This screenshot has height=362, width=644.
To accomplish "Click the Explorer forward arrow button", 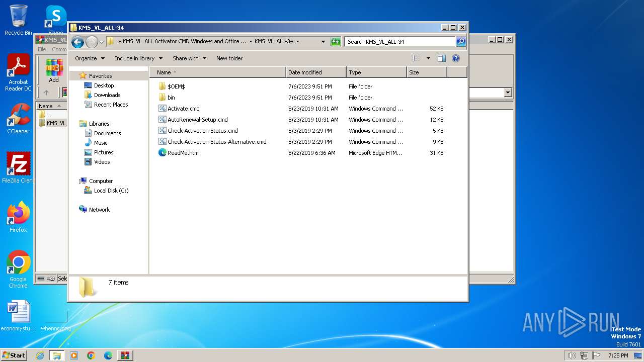I will pos(92,42).
